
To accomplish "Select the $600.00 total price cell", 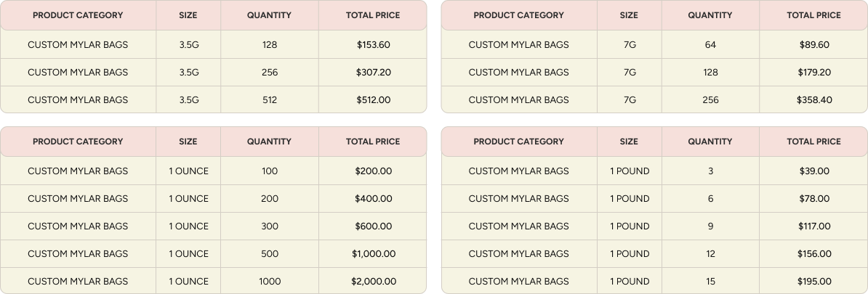I will [373, 226].
